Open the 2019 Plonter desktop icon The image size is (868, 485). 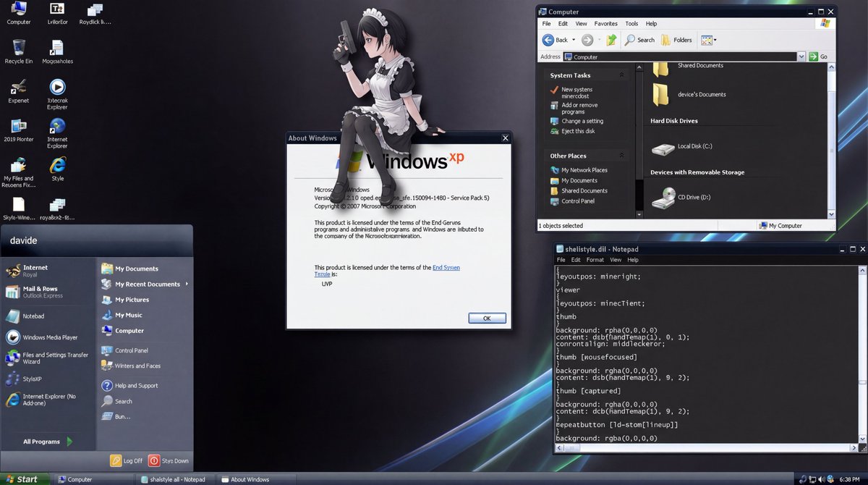18,130
